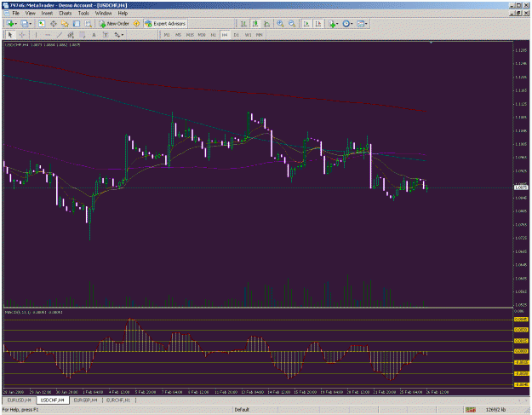Viewport: 532px width, 415px height.
Task: Switch timeframe to H1
Action: [x=213, y=35]
